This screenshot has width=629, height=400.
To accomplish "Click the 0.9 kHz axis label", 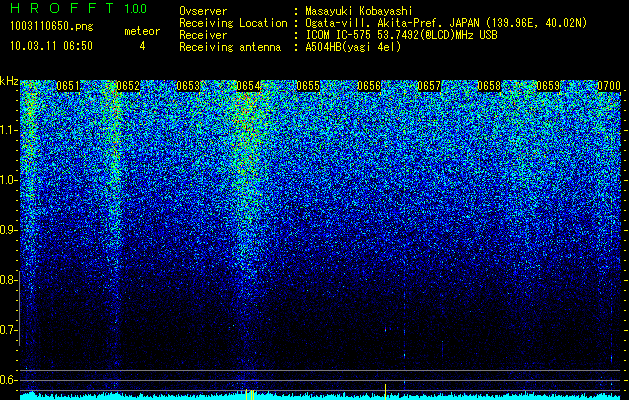I will click(7, 230).
